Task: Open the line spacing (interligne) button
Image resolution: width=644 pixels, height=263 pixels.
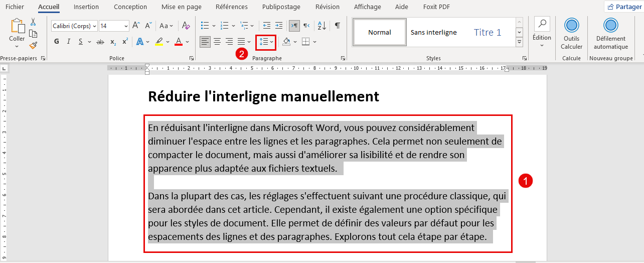Action: (263, 42)
